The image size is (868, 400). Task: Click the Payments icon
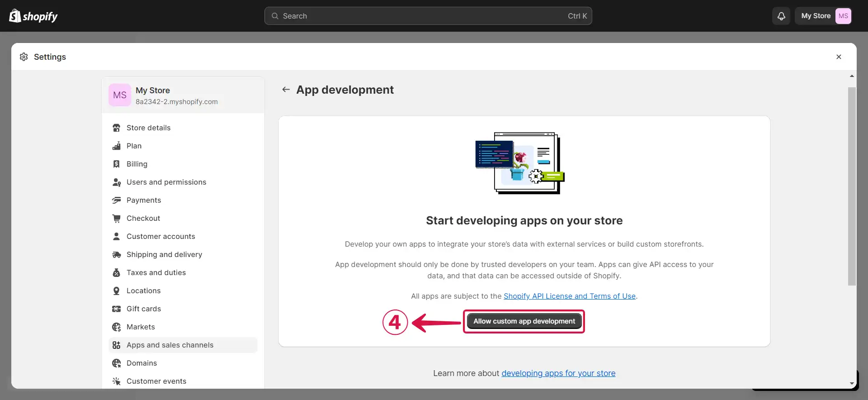(x=116, y=200)
